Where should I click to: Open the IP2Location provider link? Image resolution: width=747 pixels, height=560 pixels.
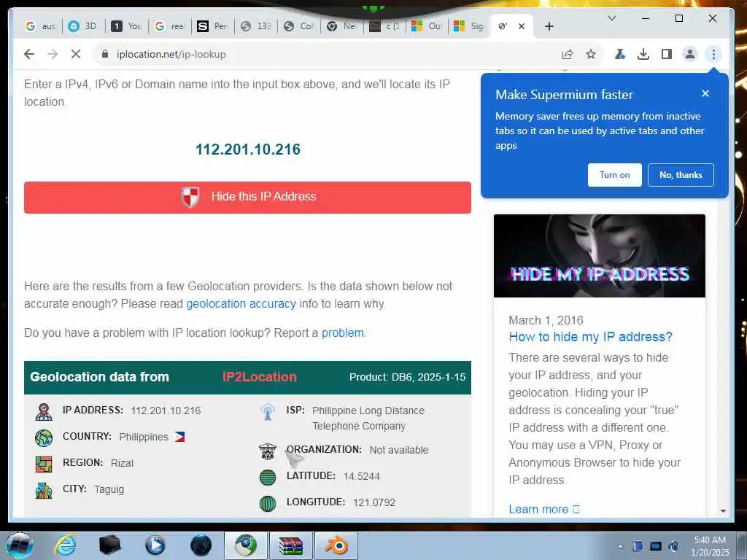point(259,377)
